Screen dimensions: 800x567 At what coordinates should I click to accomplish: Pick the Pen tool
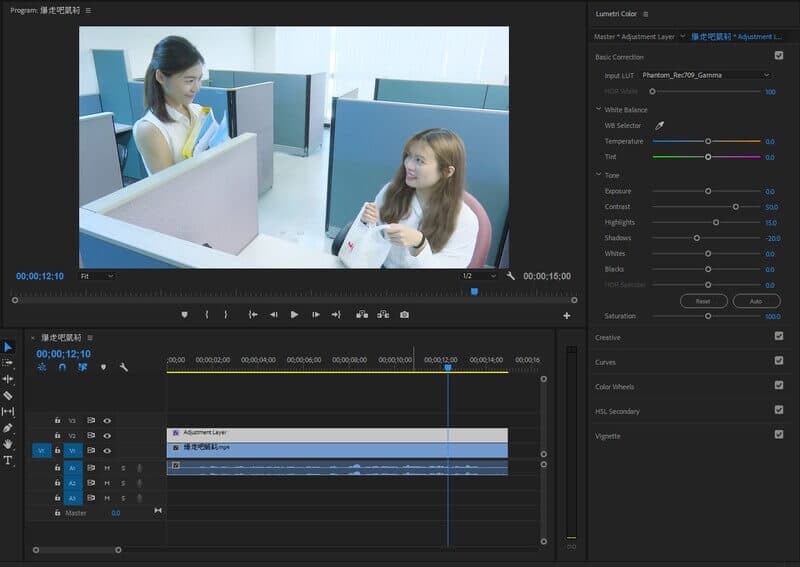[8, 428]
